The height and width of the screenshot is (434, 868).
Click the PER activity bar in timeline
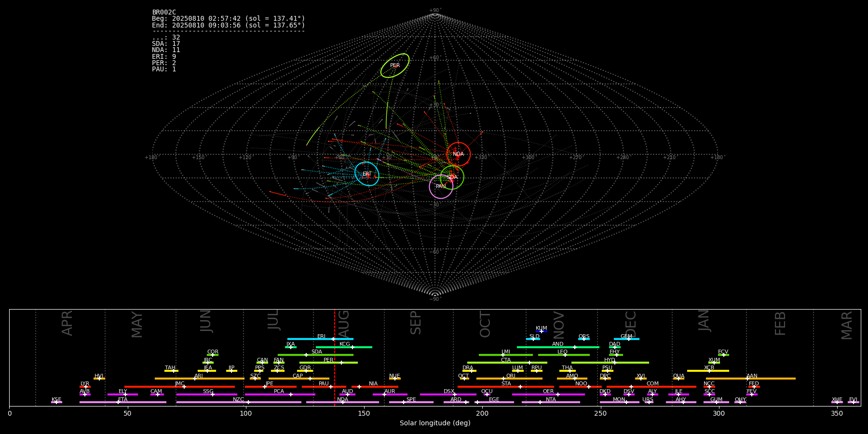pos(328,363)
